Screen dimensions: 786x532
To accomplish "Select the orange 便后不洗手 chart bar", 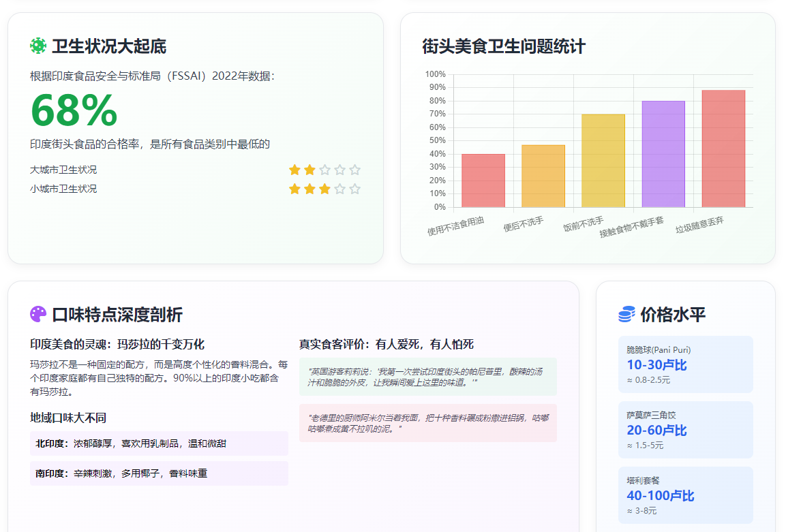I will click(543, 176).
